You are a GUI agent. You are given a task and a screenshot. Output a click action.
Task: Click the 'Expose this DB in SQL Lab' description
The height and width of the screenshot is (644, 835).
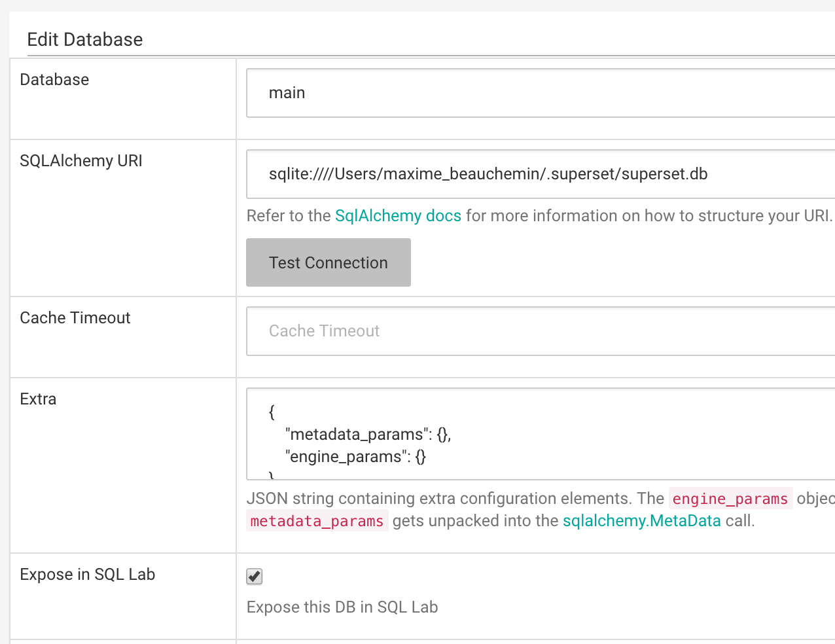[342, 607]
